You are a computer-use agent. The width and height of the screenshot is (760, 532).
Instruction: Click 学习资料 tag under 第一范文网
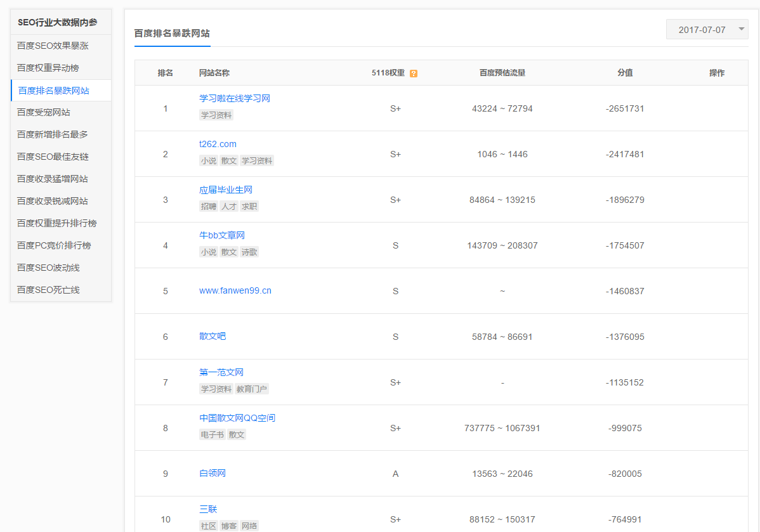(x=216, y=389)
